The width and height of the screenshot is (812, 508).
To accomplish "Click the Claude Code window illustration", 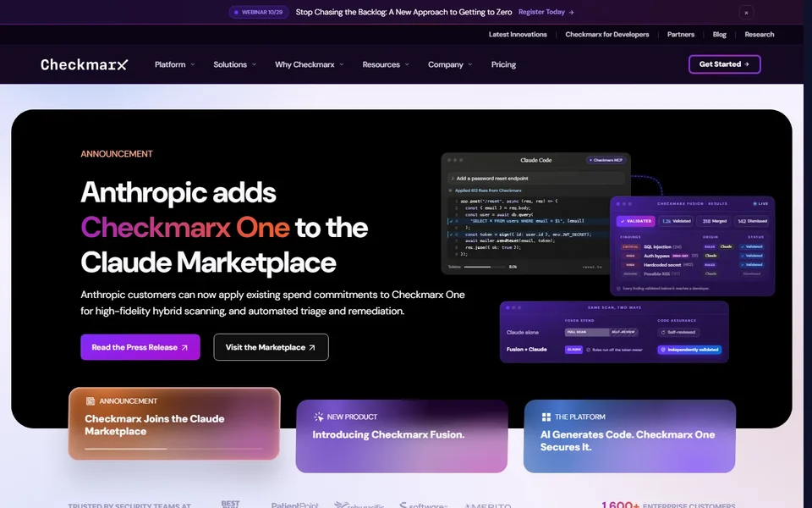I will click(535, 213).
